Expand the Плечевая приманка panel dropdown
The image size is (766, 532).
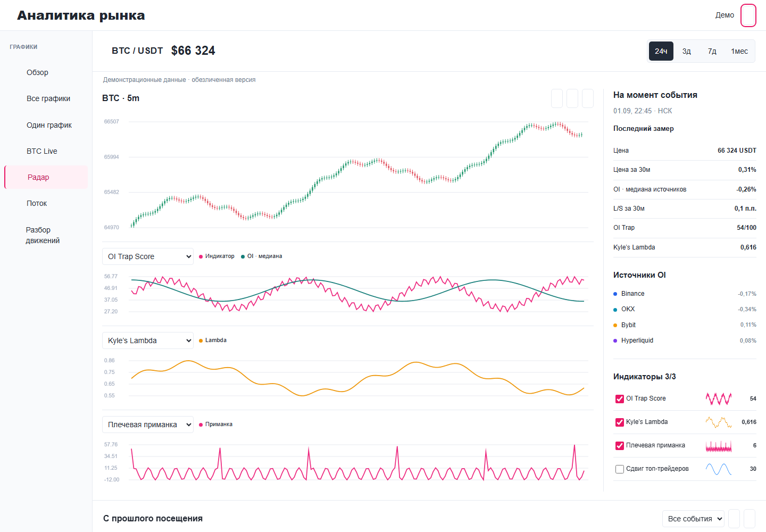click(x=148, y=425)
